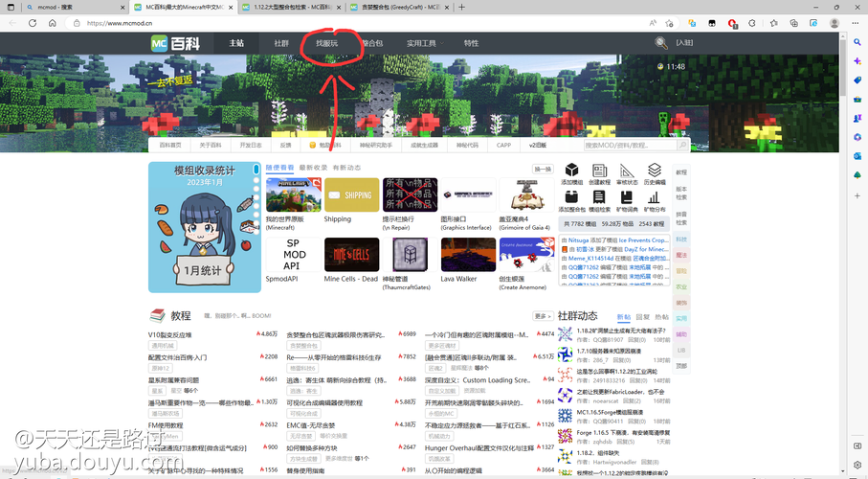This screenshot has height=479, width=868.
Task: Click the 模组收录统计 1月统计 banner
Action: pos(204,227)
